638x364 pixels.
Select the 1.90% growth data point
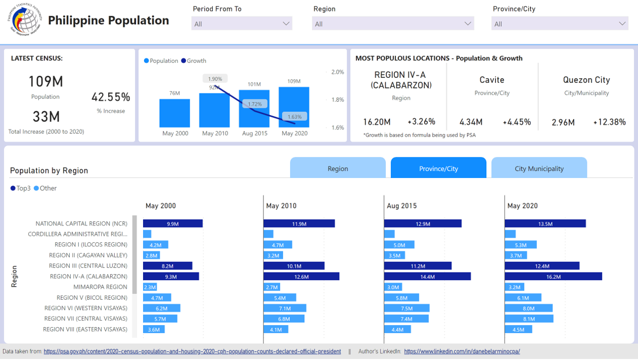pos(215,79)
